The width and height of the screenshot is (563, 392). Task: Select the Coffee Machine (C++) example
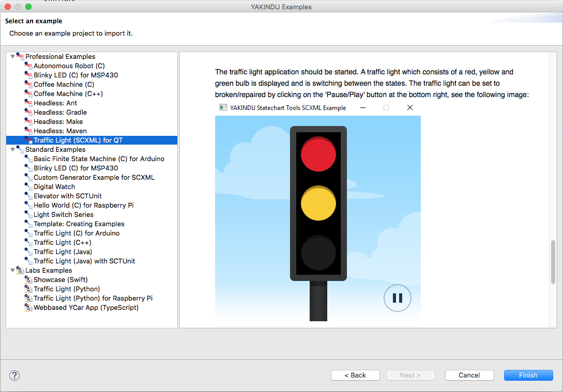point(68,93)
